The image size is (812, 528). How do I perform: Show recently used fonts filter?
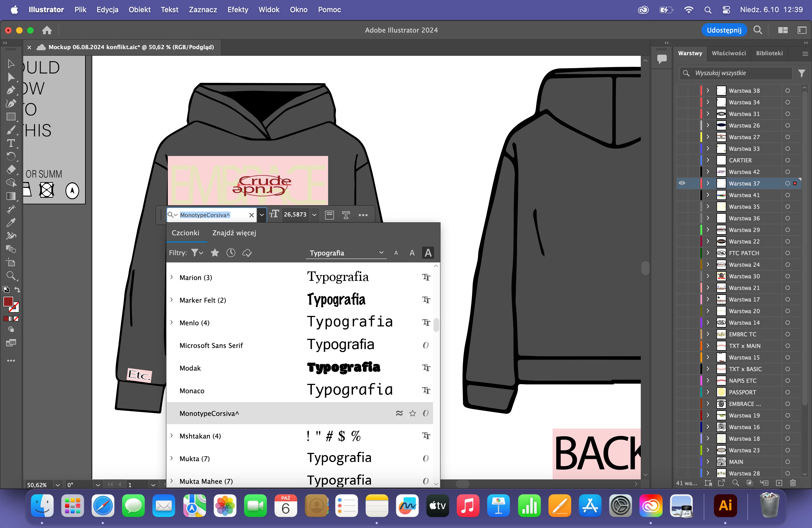[x=231, y=253]
